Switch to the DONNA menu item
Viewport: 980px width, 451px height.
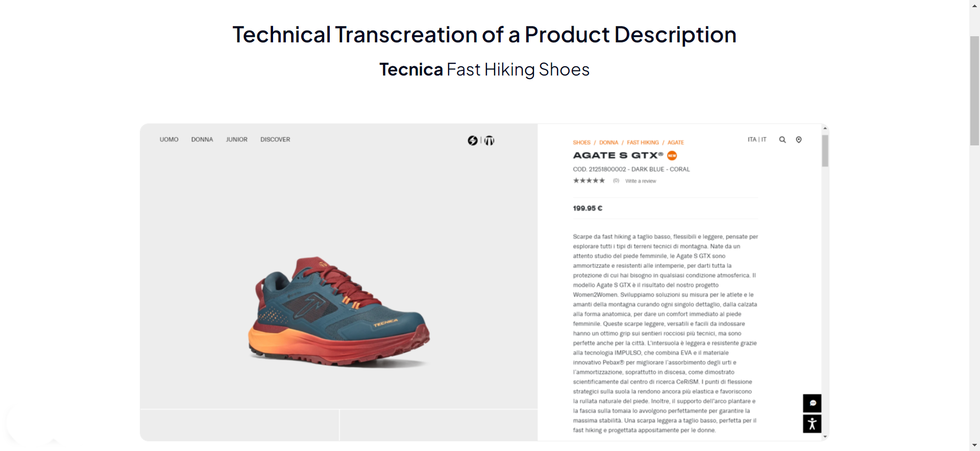[202, 139]
